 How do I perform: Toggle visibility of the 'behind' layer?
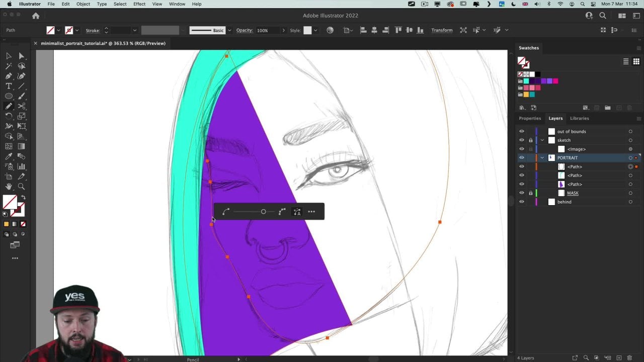[x=522, y=202]
